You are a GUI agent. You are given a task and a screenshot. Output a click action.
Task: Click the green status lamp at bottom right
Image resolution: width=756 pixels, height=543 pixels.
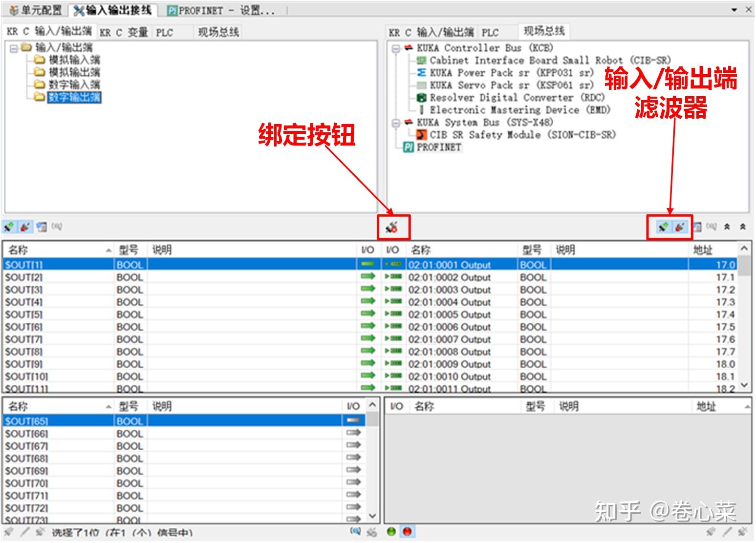(391, 532)
